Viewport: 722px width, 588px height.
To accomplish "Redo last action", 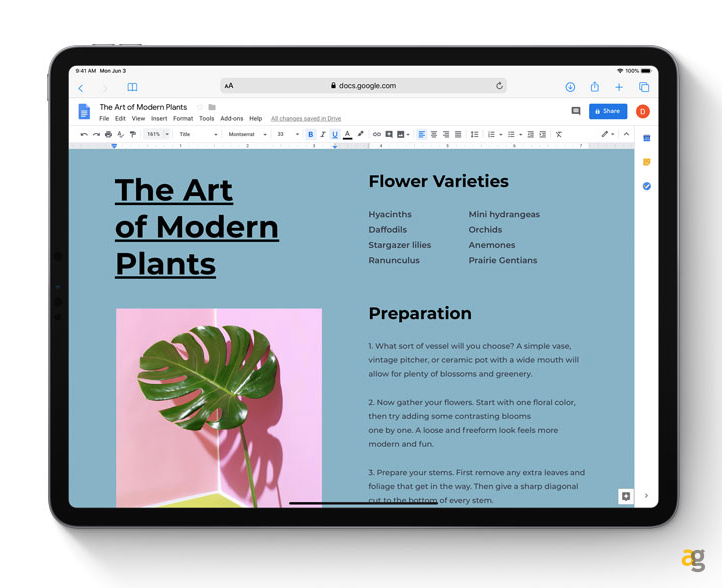I will pyautogui.click(x=96, y=134).
